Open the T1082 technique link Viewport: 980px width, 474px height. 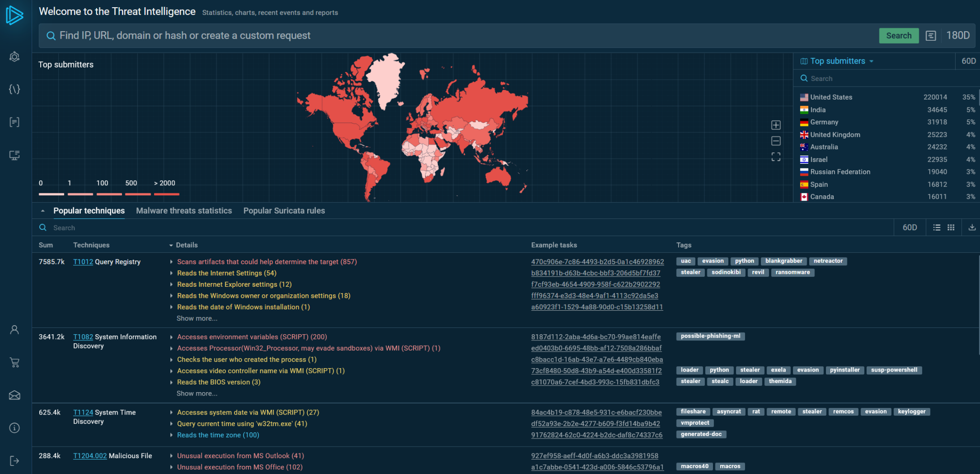[x=83, y=337]
